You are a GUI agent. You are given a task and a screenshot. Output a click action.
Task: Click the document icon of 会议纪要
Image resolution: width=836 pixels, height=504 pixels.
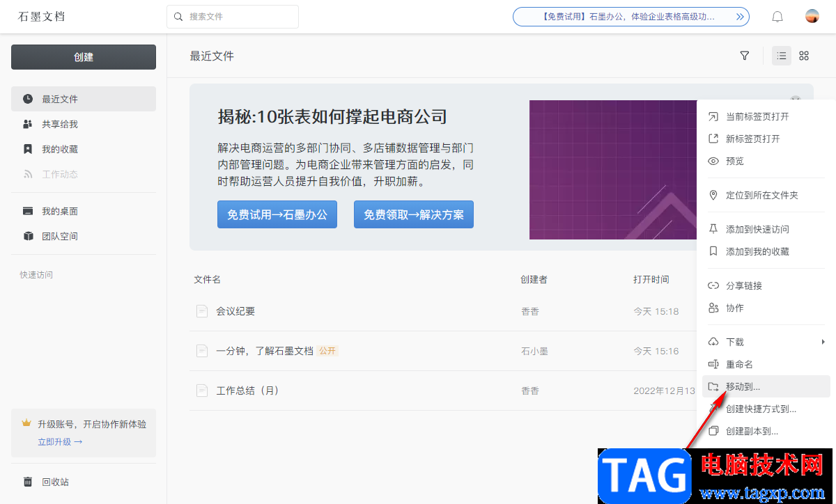coord(202,311)
